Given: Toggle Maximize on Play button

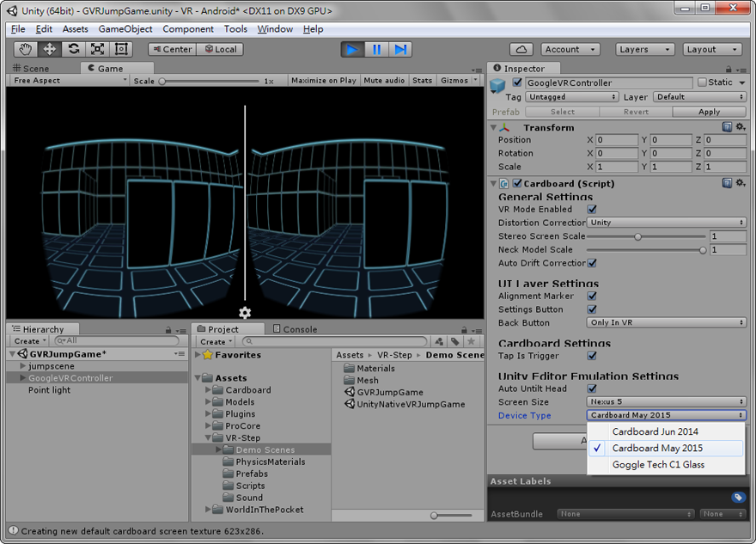Looking at the screenshot, I should (324, 81).
